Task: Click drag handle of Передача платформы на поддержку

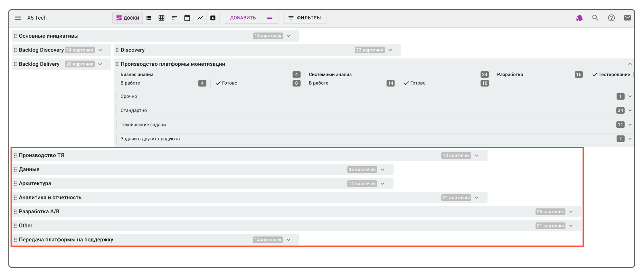Action: (15, 240)
